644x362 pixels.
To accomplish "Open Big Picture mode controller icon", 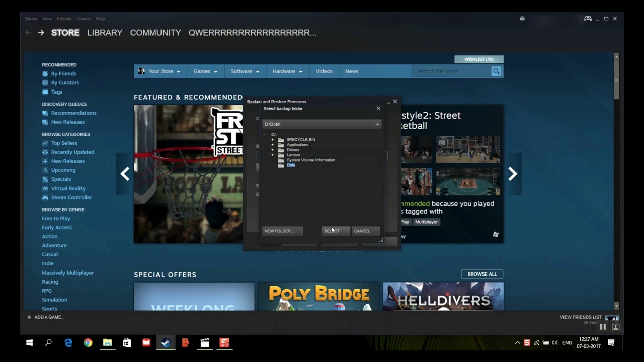I will (x=588, y=19).
